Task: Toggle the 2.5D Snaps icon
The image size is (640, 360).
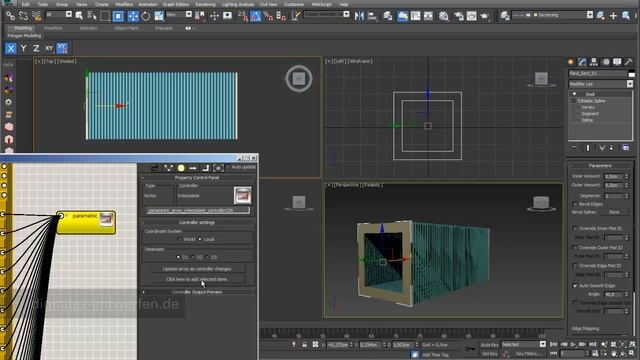Action: pyautogui.click(x=242, y=16)
